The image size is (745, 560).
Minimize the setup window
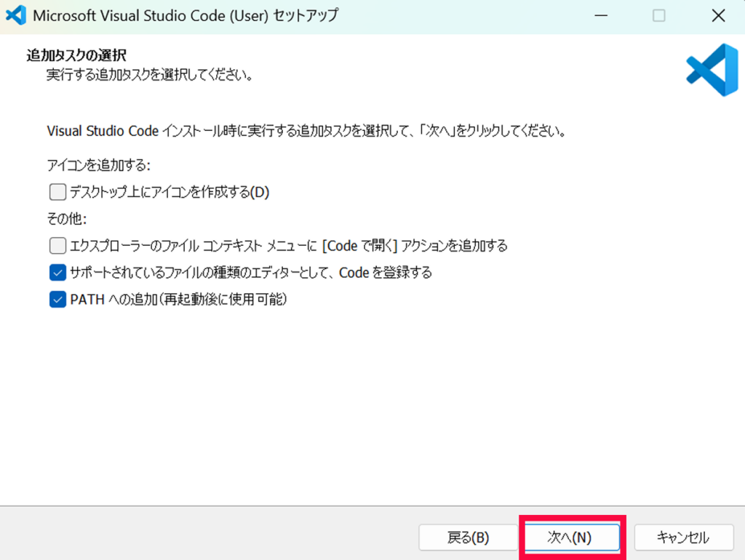(601, 15)
